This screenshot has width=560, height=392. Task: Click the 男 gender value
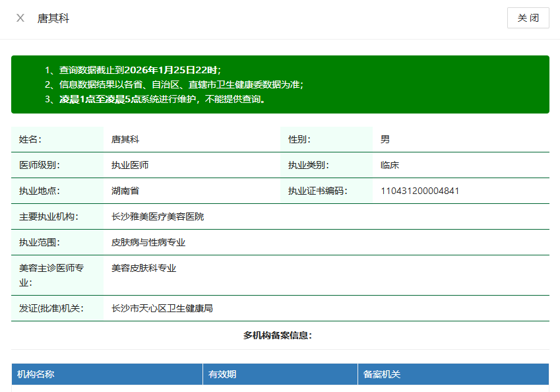(x=385, y=139)
